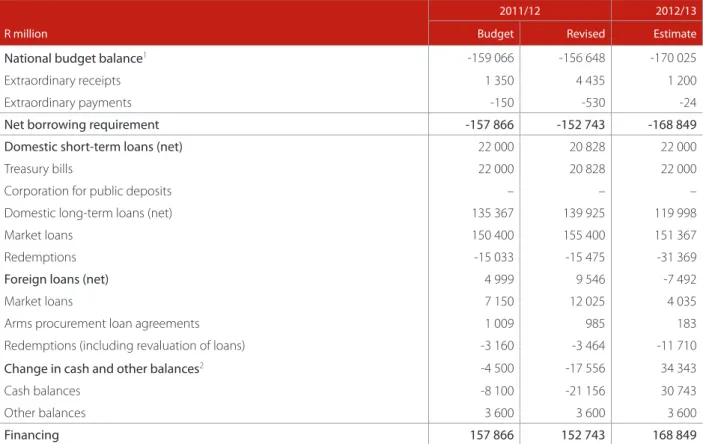Select the value 985

pos(595,323)
